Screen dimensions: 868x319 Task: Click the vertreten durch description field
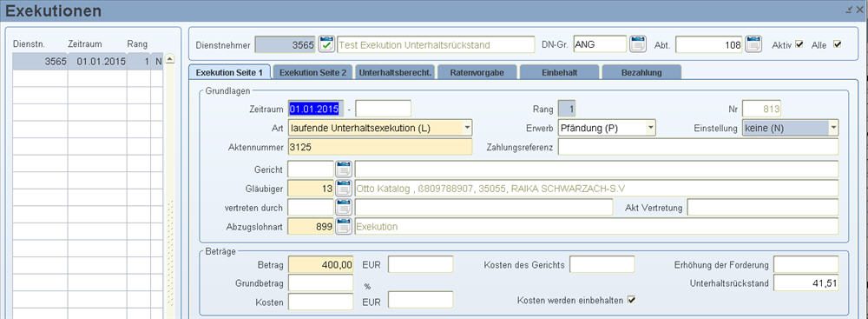(x=483, y=208)
